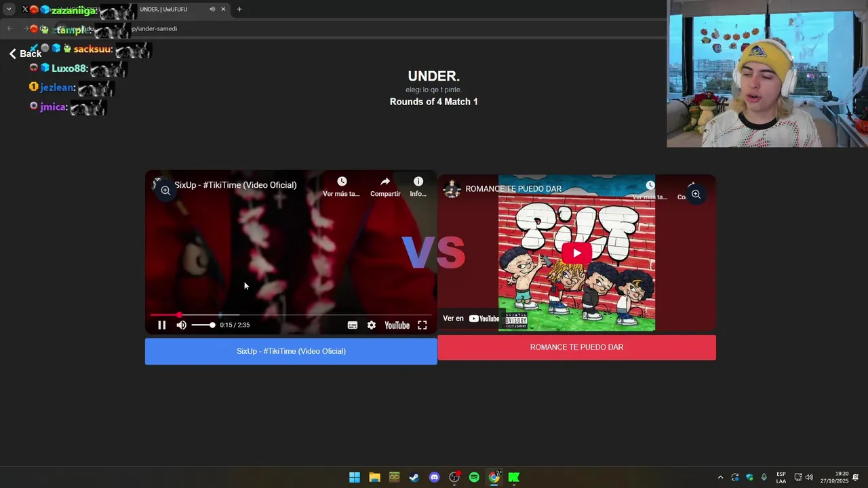Open the Windows Start menu
The height and width of the screenshot is (488, 868).
pos(355,477)
